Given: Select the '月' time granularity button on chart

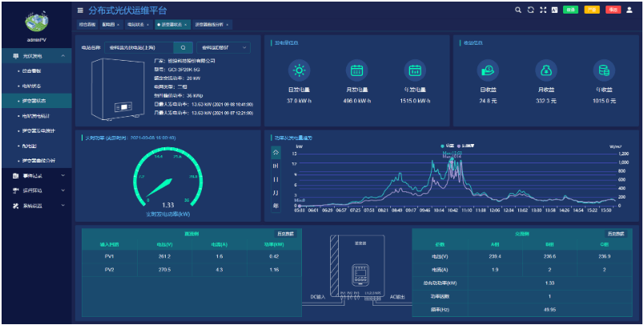Looking at the screenshot, I should (x=276, y=192).
